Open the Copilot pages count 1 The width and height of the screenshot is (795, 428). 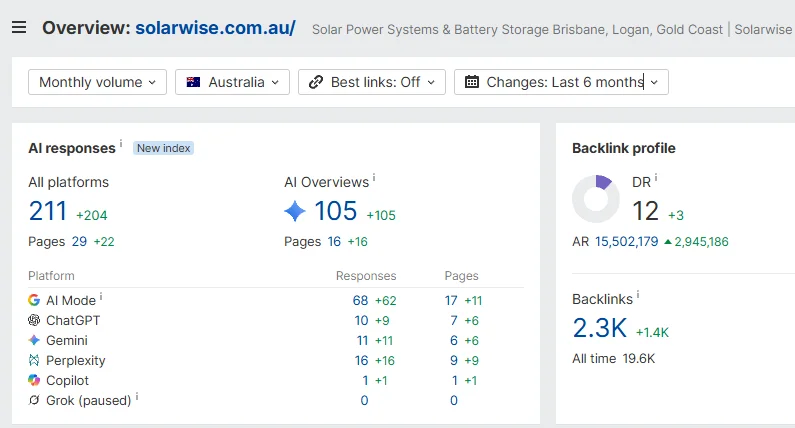(455, 380)
